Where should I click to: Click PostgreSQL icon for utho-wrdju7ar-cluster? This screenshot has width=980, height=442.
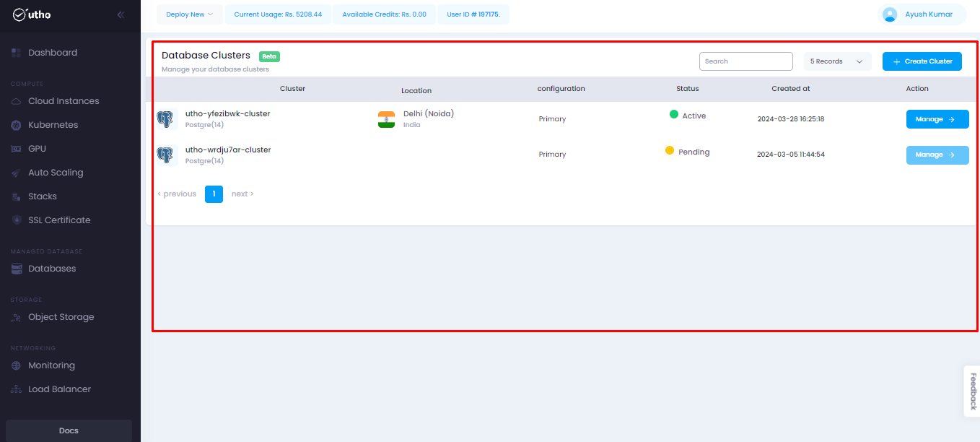(167, 155)
